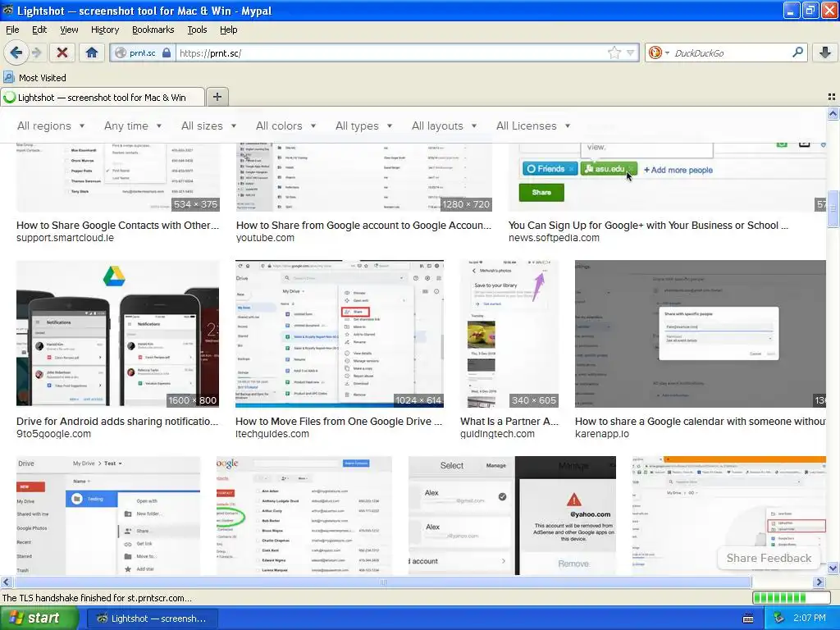Open the URL history dropdown arrow
Viewport: 840px width, 630px height.
[x=631, y=52]
